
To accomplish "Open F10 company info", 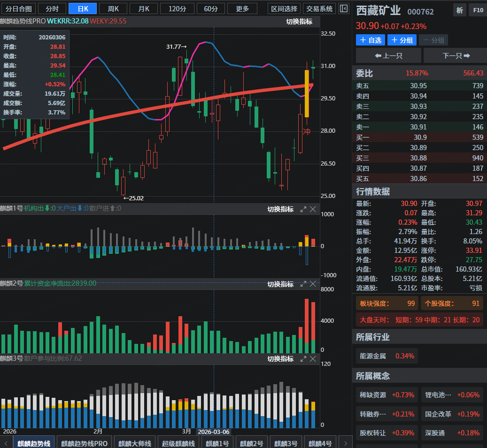I will click(478, 10).
